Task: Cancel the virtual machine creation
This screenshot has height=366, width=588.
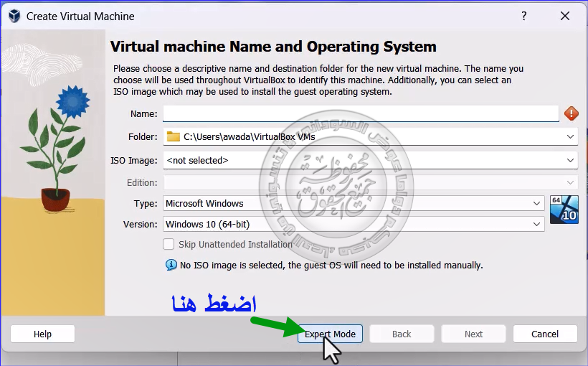Action: 545,334
